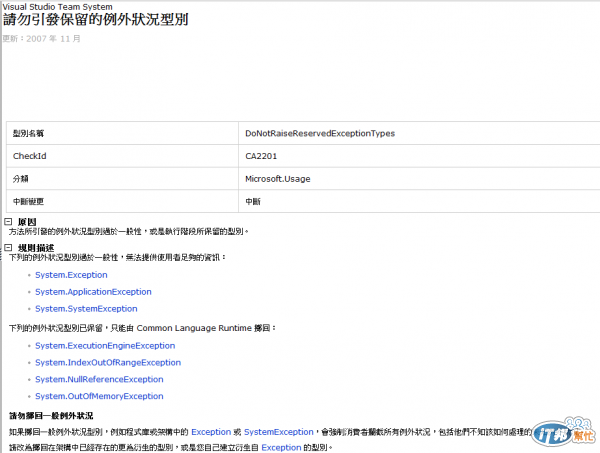Select the 中斷變更 label cell
The height and width of the screenshot is (453, 600).
122,201
